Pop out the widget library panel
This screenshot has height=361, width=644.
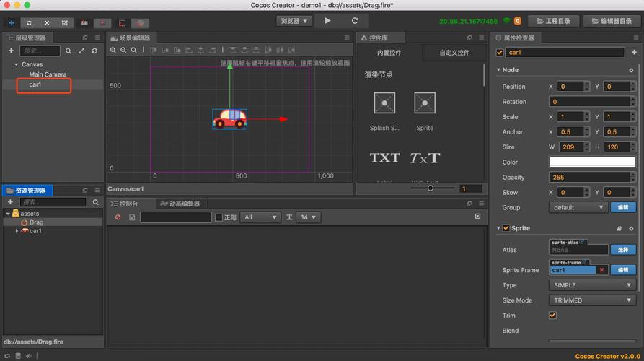point(469,38)
